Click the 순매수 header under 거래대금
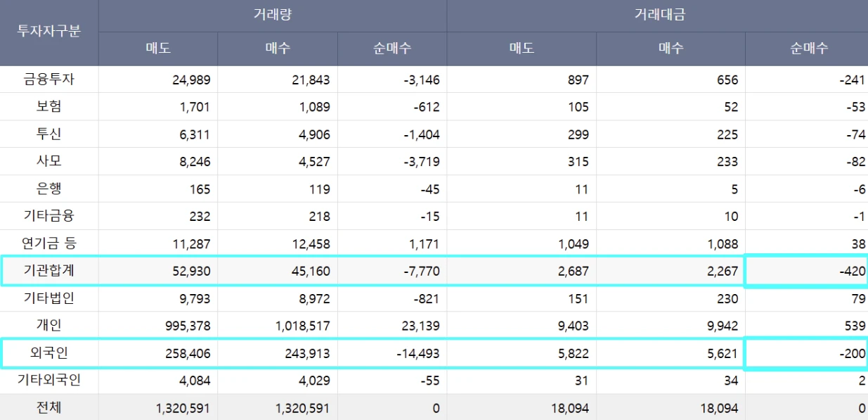 coord(808,49)
